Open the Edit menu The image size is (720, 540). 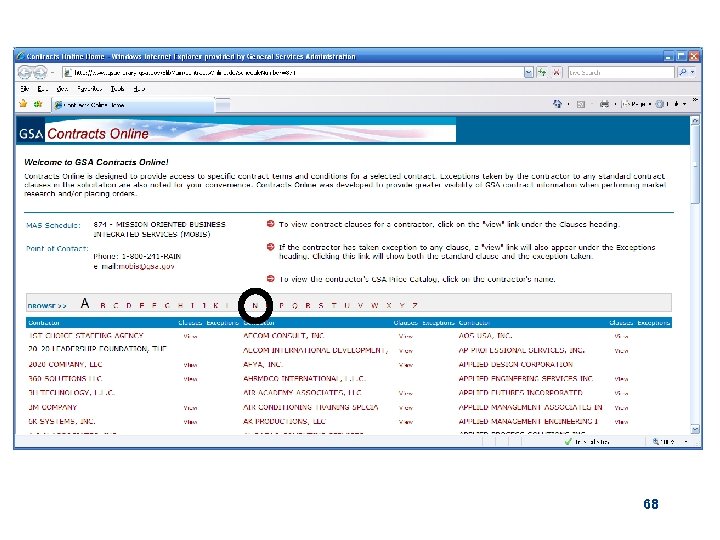pos(42,89)
